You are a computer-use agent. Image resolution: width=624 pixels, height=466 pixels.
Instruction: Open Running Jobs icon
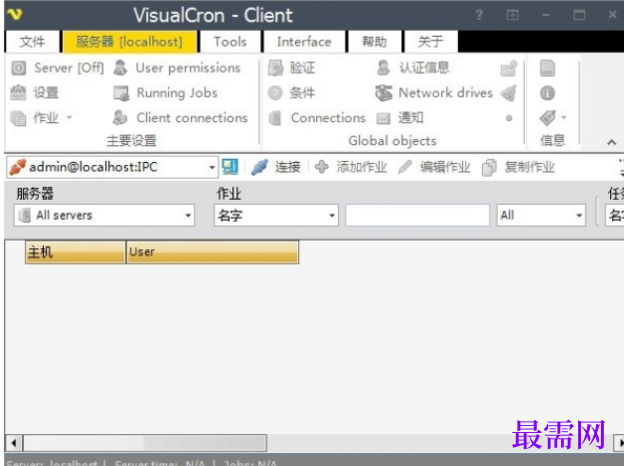tap(121, 93)
